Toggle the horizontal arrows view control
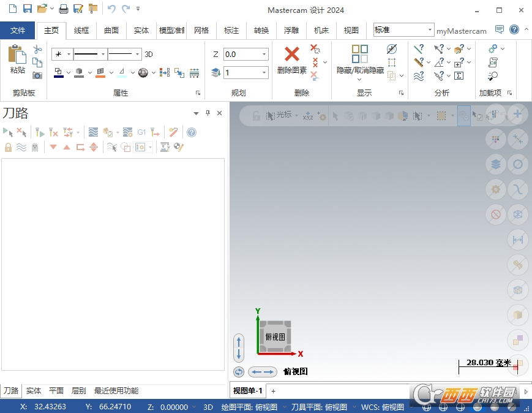532x413 pixels. 262,372
